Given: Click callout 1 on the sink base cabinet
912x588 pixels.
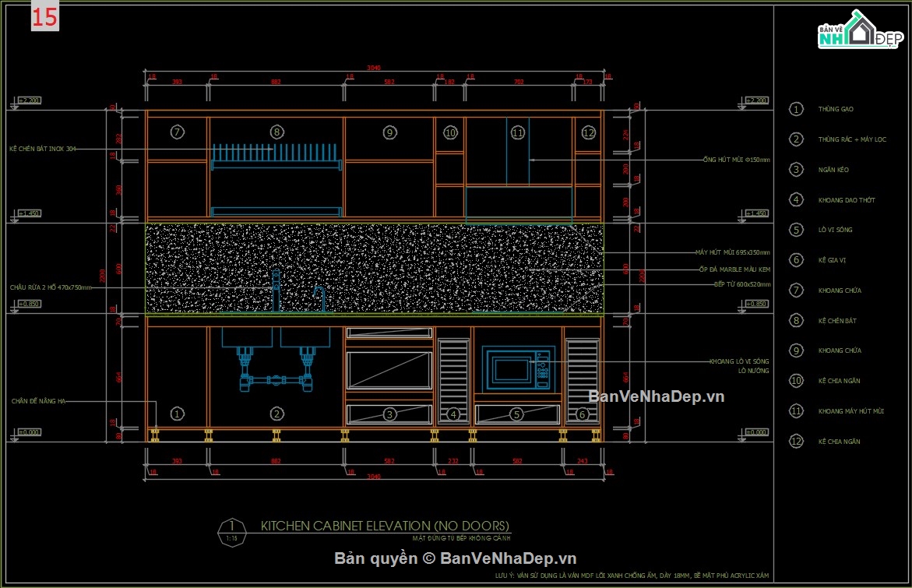Looking at the screenshot, I should [178, 414].
